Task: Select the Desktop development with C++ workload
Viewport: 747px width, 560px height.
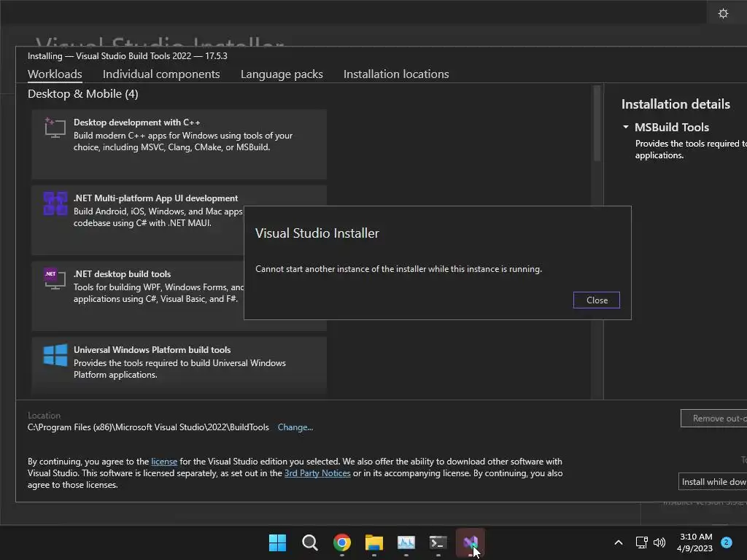Action: click(x=179, y=144)
